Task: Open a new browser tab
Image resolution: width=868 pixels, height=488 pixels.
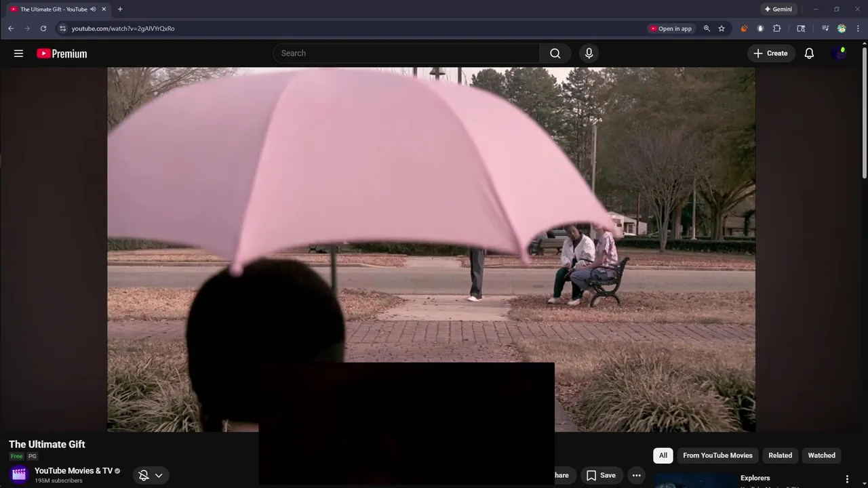Action: click(x=120, y=9)
